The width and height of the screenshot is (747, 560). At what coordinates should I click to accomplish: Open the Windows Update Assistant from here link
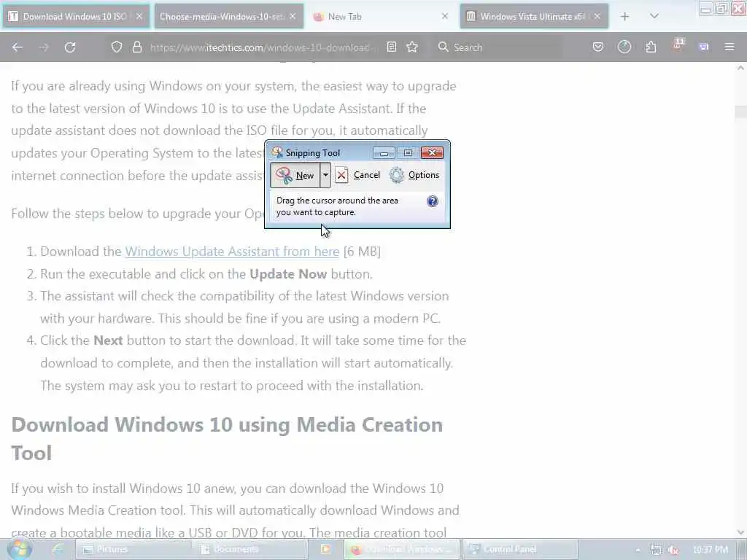point(232,252)
